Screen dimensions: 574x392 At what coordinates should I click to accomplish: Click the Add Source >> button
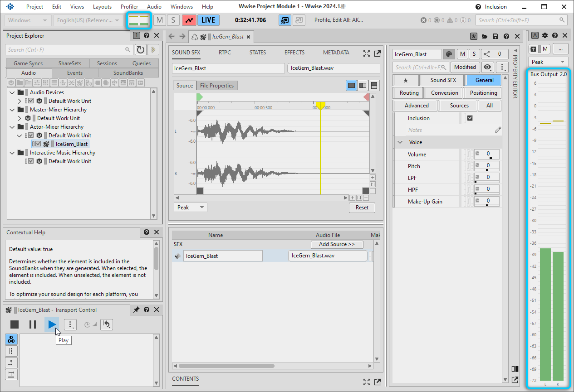337,244
